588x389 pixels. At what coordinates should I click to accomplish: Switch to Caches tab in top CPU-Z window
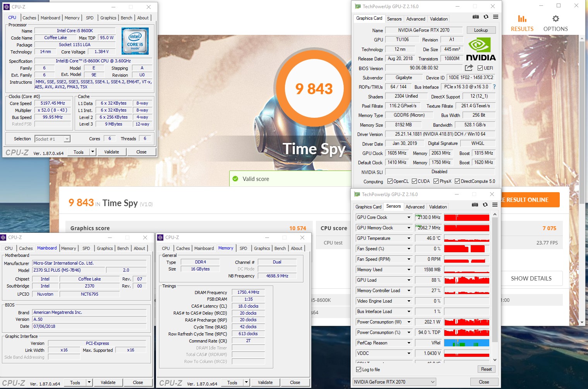point(29,18)
